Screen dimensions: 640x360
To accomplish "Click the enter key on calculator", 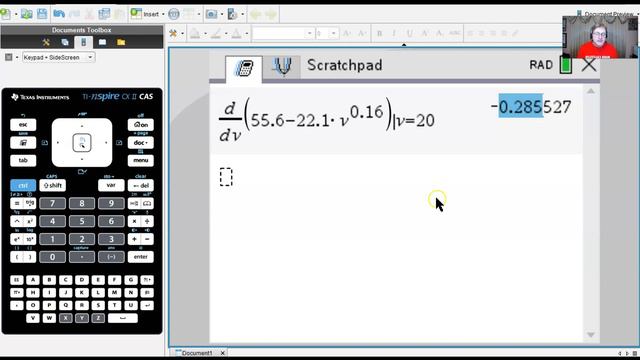I will pos(140,257).
